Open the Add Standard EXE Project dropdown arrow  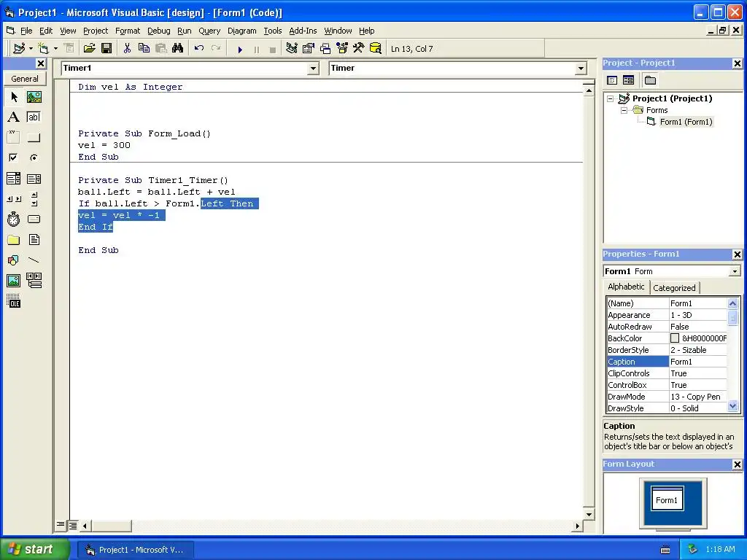[31, 49]
